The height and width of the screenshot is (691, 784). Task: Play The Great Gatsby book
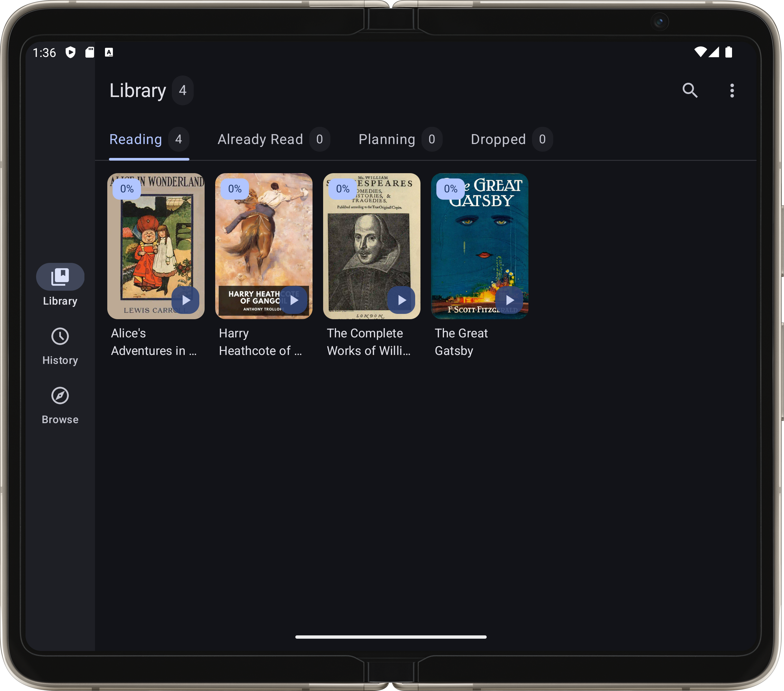coord(510,300)
